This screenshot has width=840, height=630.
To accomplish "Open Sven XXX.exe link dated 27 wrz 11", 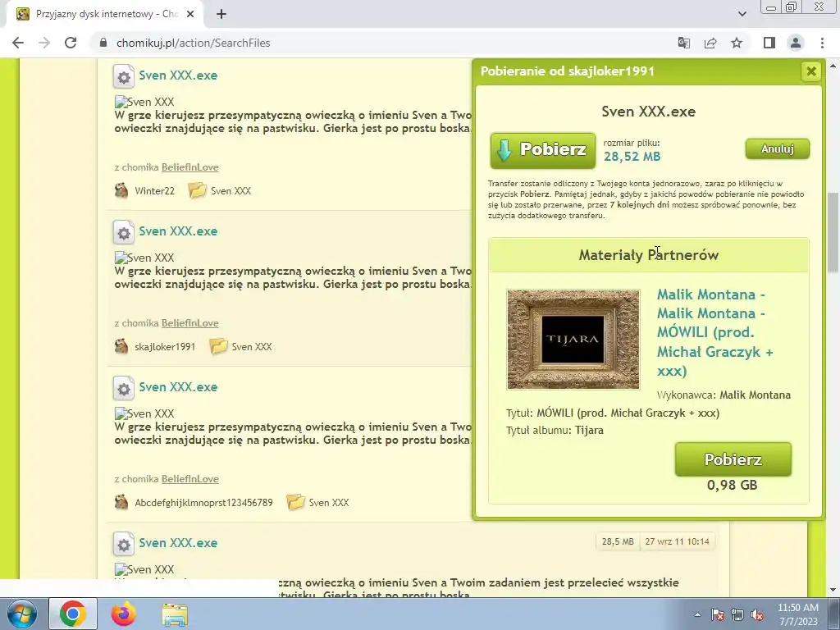I will [x=178, y=543].
